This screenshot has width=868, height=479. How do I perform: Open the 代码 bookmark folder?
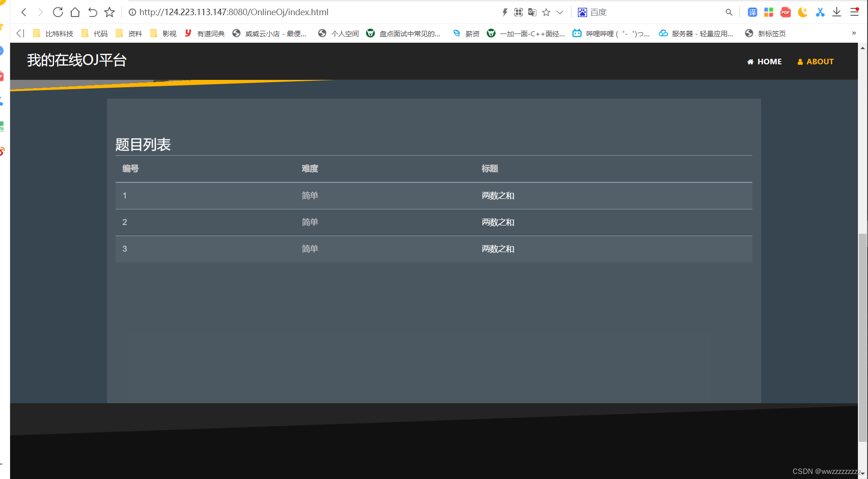[95, 34]
